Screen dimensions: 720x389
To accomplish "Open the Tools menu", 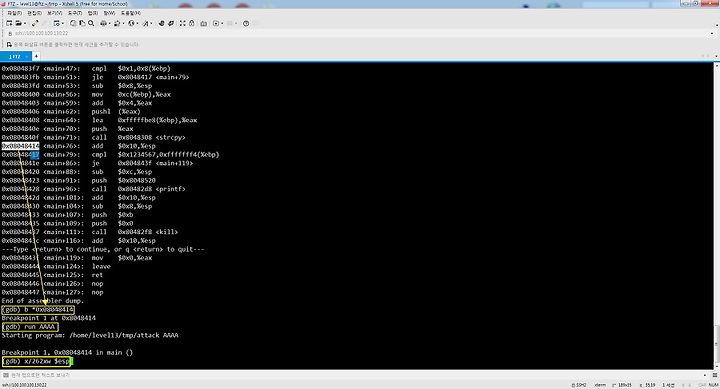I will pyautogui.click(x=75, y=13).
